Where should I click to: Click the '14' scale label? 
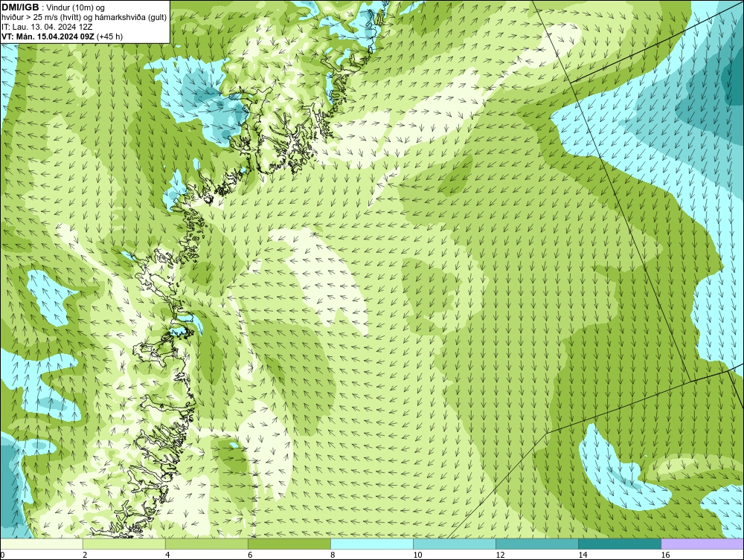point(583,555)
